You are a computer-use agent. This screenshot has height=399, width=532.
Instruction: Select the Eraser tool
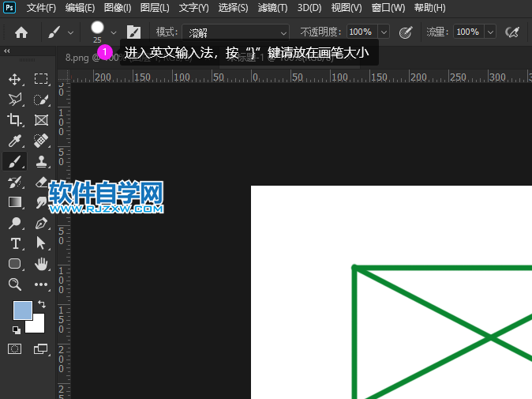tap(41, 183)
